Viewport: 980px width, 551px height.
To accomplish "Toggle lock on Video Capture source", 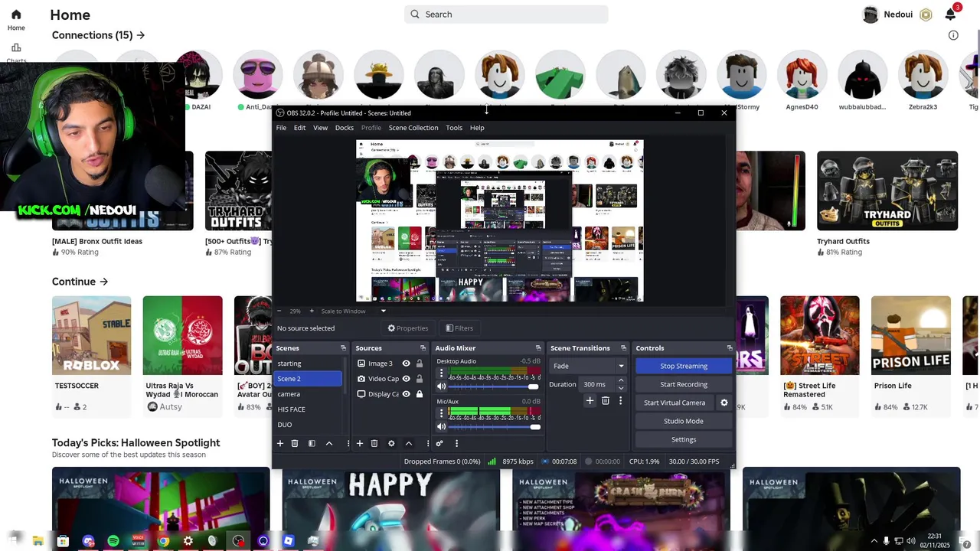I will pos(420,379).
